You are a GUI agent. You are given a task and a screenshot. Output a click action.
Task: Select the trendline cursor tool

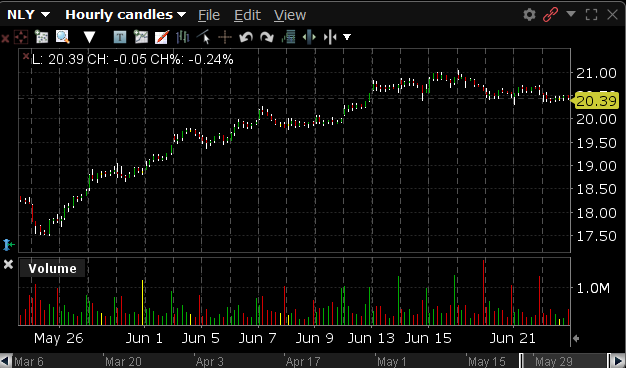click(x=204, y=37)
